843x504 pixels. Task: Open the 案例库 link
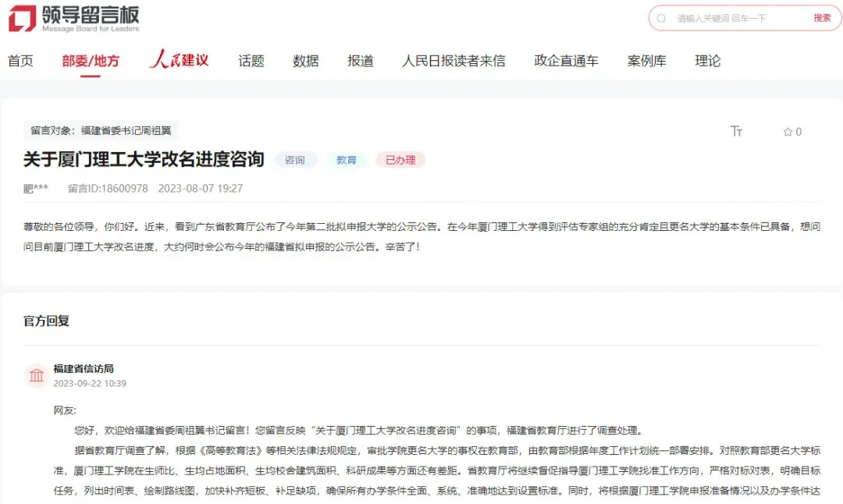pyautogui.click(x=647, y=59)
